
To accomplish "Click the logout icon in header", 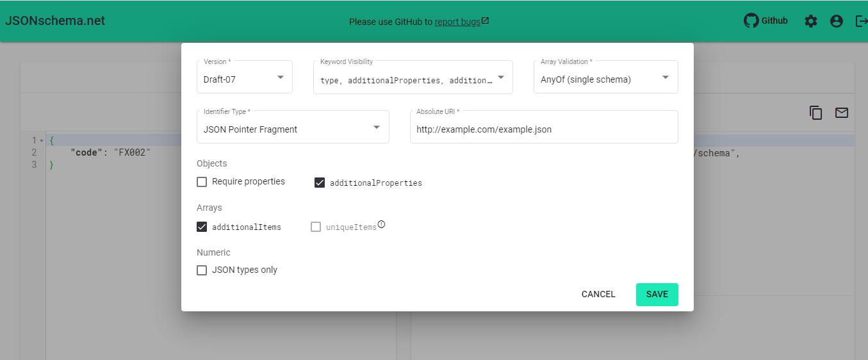I will coord(862,21).
